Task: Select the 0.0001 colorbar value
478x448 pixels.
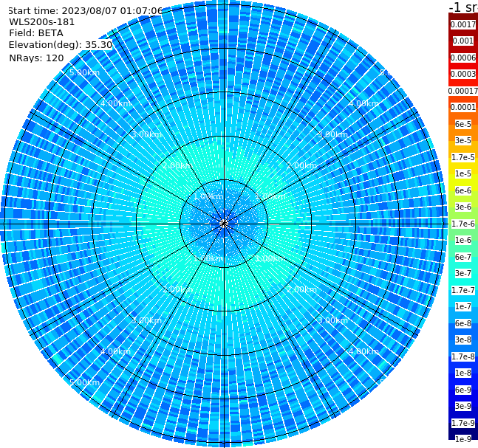Action: click(463, 107)
